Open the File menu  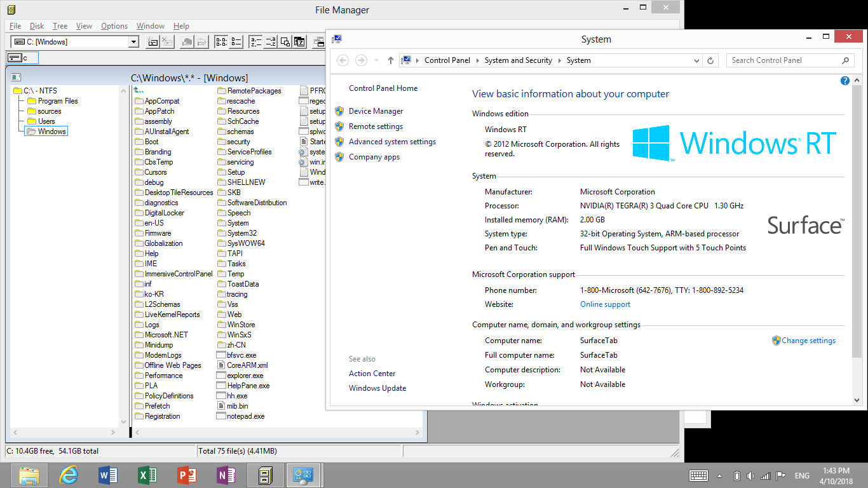coord(15,26)
